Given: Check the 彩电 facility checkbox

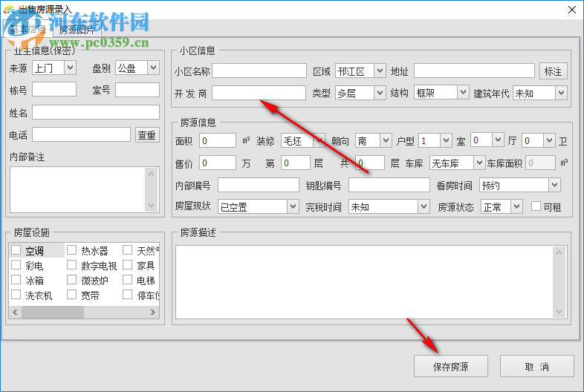Looking at the screenshot, I should [16, 265].
